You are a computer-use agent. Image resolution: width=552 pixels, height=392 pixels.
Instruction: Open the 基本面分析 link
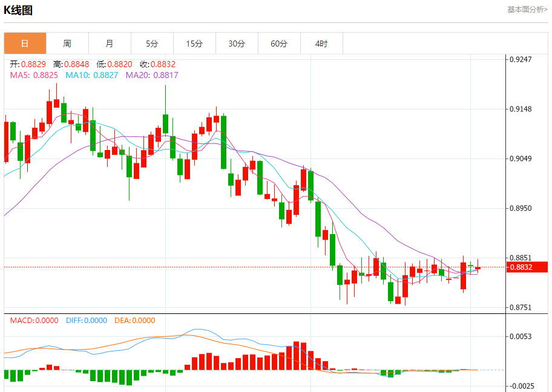point(527,10)
